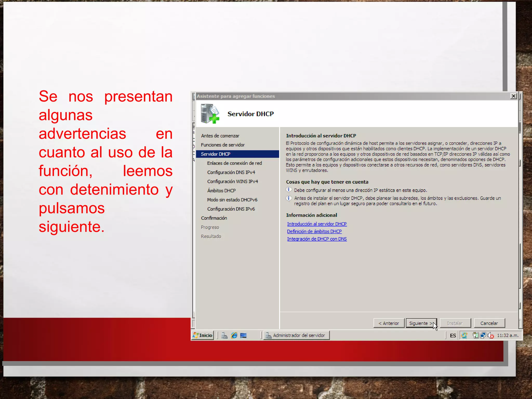
Task: Select Configuración WINS IPv4 step
Action: [232, 181]
